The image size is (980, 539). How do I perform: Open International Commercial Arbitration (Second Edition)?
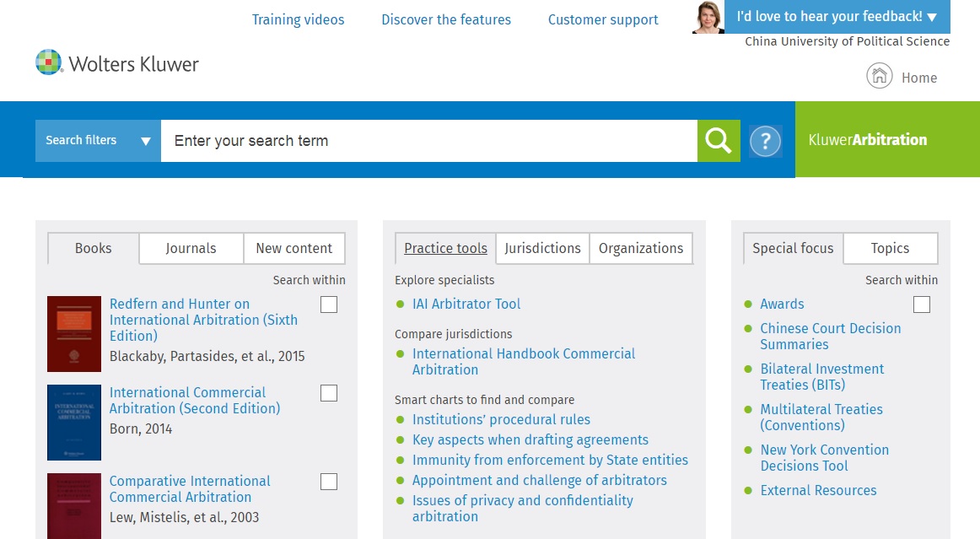pyautogui.click(x=194, y=400)
